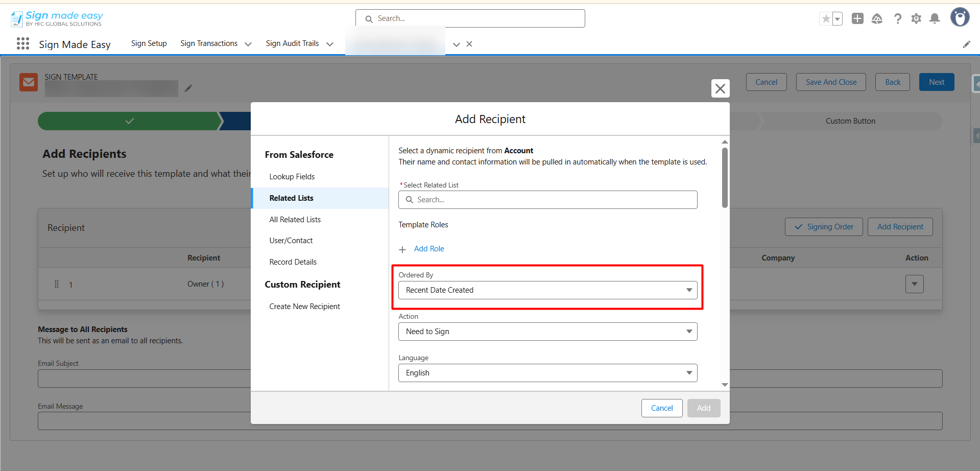Open the notifications bell
Viewport: 980px width, 471px height.
click(935, 19)
